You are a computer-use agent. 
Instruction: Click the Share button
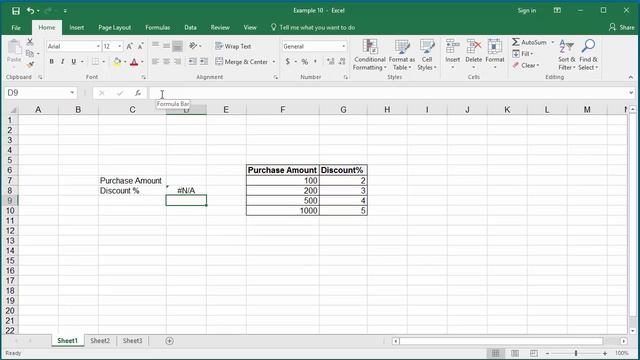(x=622, y=27)
